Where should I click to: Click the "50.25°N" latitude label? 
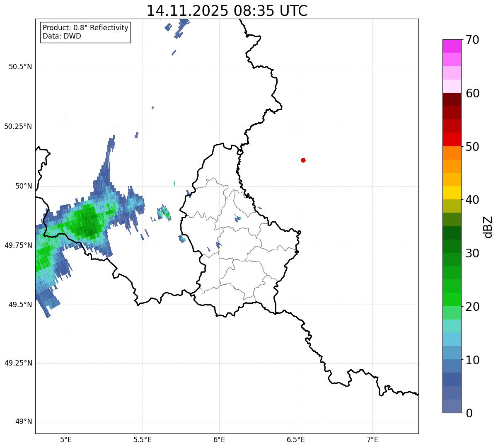[18, 126]
